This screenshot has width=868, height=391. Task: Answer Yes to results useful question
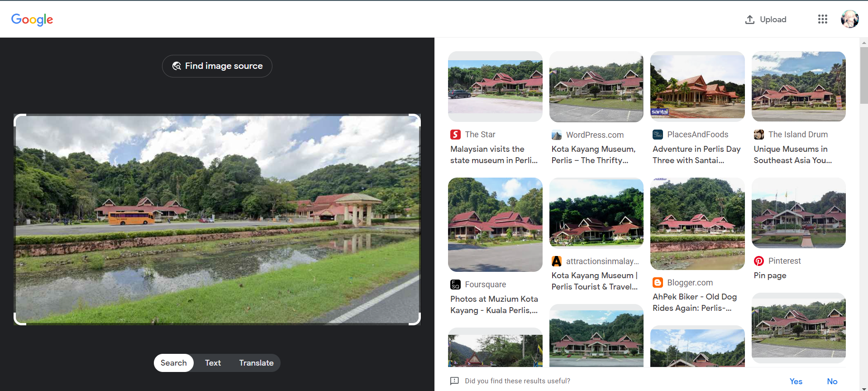pos(796,381)
